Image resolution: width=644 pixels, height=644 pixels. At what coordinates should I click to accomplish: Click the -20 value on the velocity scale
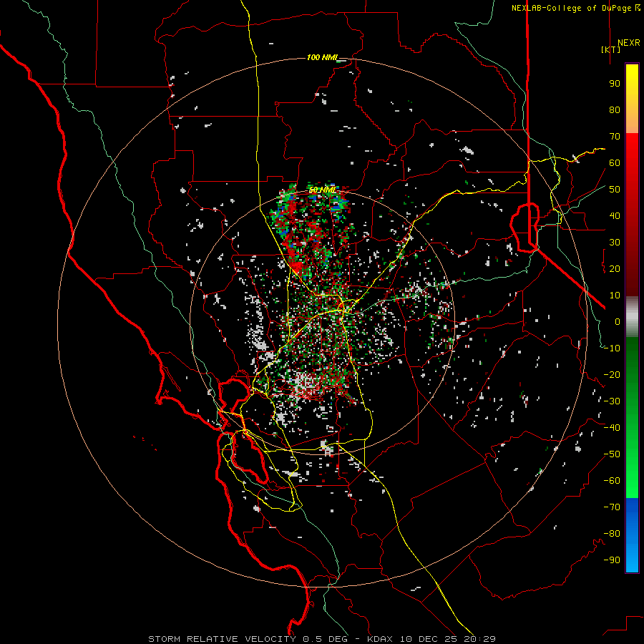(612, 375)
